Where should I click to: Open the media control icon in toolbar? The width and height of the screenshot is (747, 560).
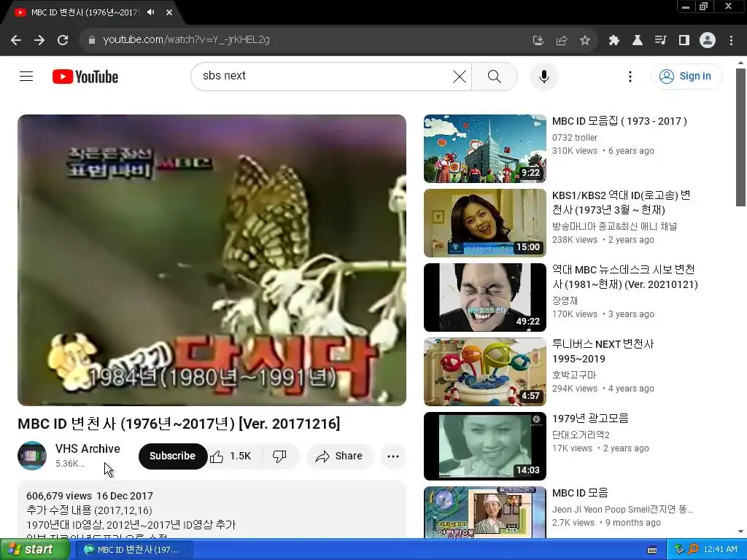pos(660,41)
